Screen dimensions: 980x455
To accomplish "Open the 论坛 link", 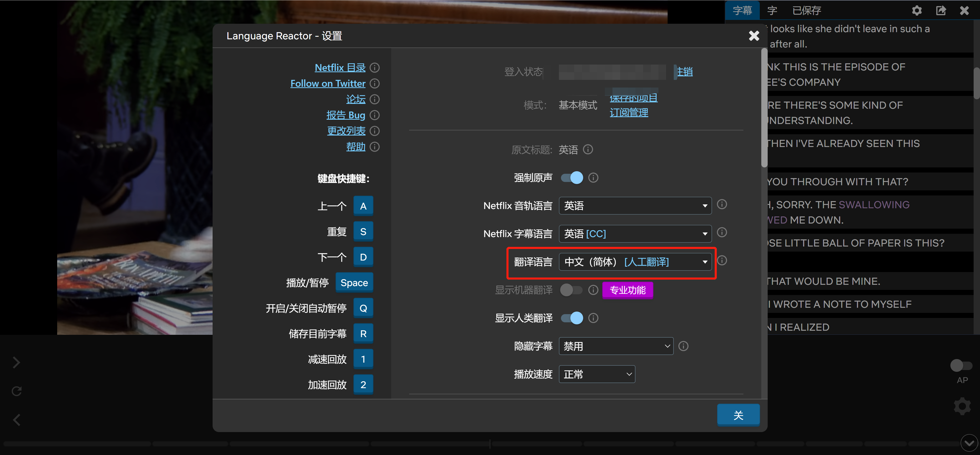I will [x=356, y=99].
